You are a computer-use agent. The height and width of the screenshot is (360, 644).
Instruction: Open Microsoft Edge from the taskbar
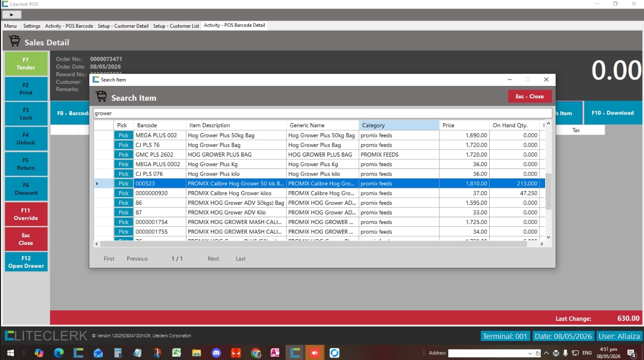59,353
